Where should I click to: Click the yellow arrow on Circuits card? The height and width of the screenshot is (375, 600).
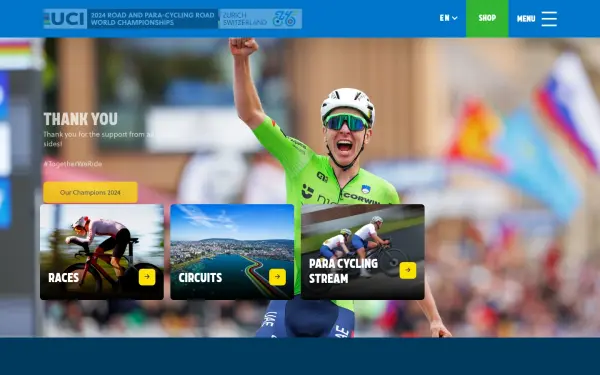coord(277,277)
